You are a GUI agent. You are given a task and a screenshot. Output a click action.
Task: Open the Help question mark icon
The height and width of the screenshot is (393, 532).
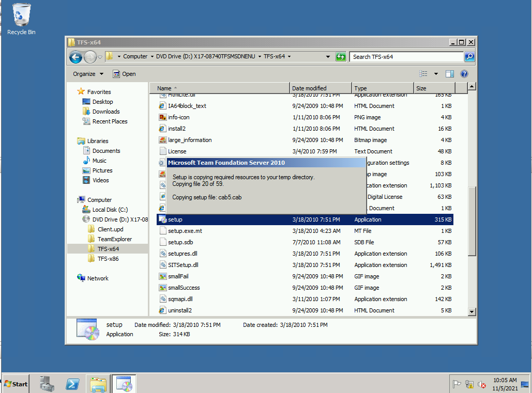pyautogui.click(x=464, y=74)
